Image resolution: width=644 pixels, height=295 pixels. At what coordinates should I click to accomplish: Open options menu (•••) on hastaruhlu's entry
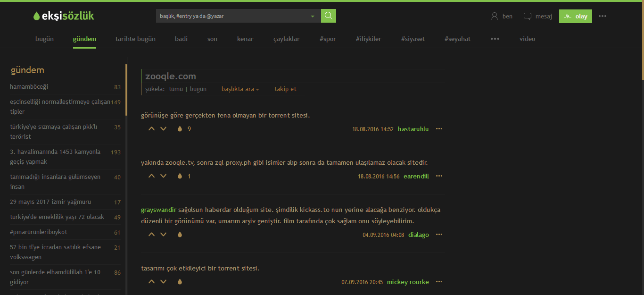coord(439,128)
